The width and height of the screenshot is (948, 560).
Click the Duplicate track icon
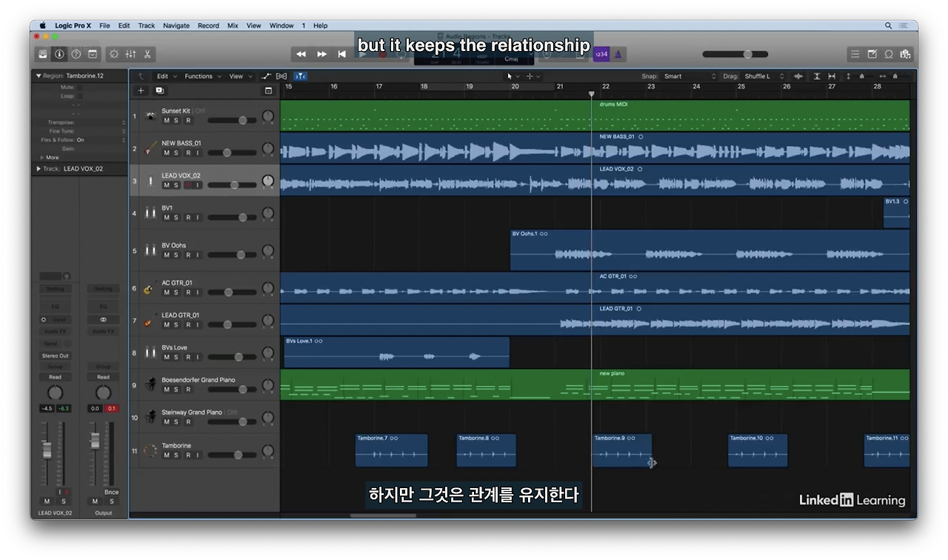tap(159, 90)
